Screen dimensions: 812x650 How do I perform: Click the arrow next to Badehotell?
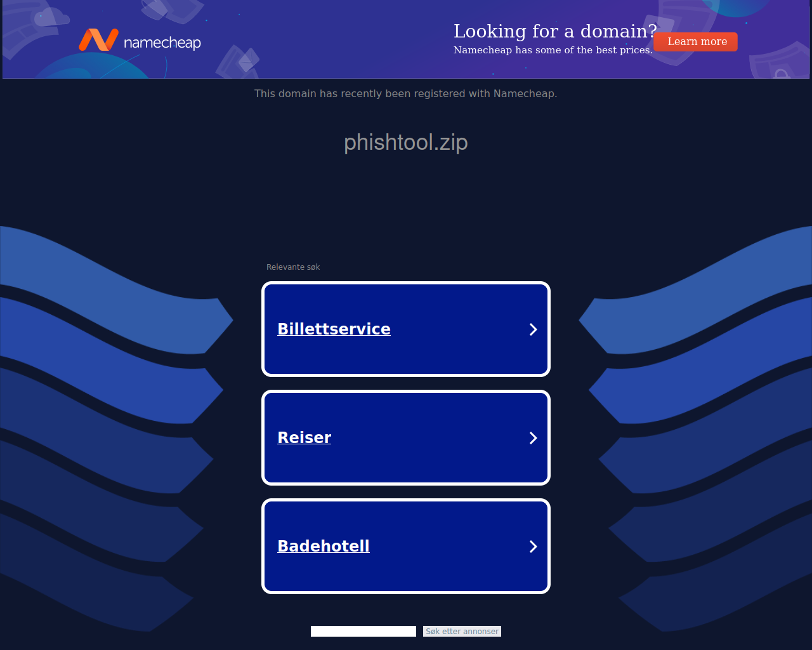534,547
